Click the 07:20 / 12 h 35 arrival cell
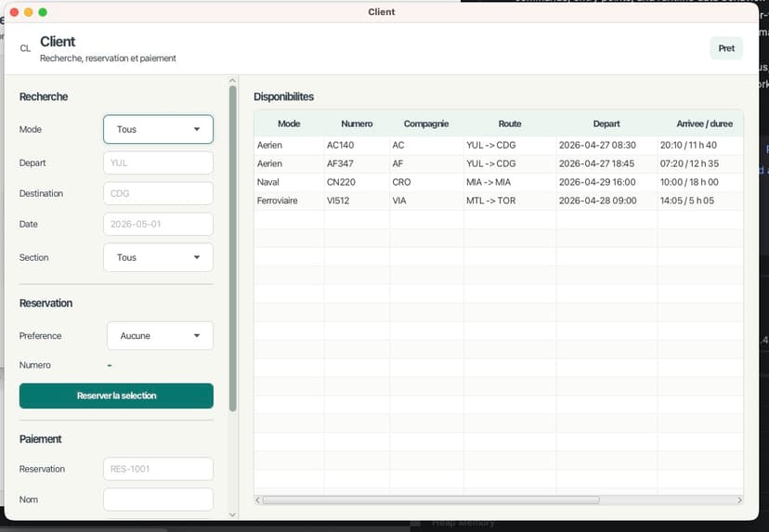Viewport: 769px width, 532px height. click(700, 163)
